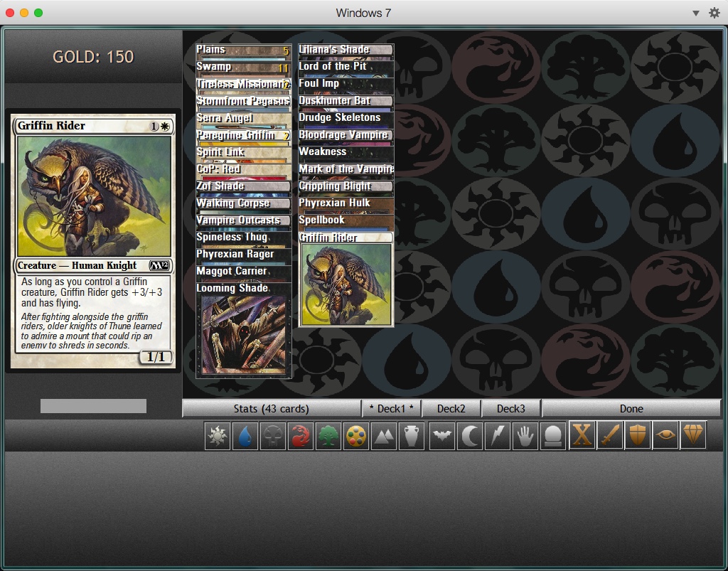Switch to the Deck2 tab
Viewport: 728px width, 571px height.
451,408
